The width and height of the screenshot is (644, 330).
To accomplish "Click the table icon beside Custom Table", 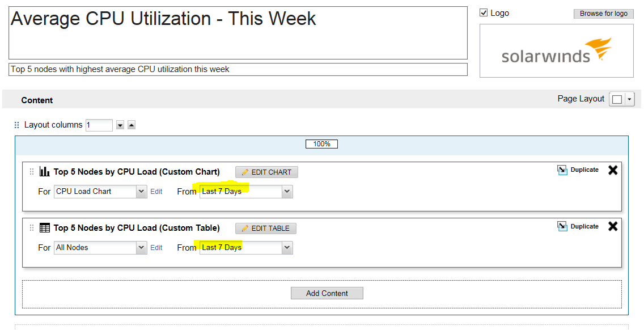I will pos(44,228).
